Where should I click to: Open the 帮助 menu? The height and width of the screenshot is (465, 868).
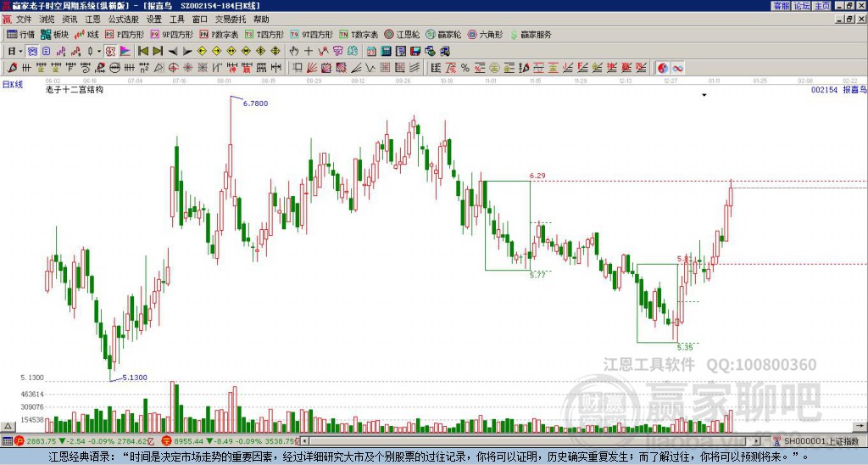pos(261,20)
